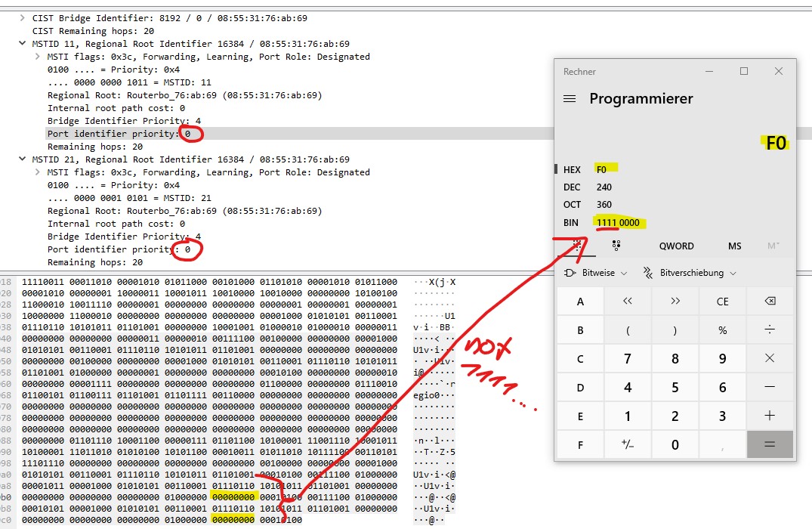This screenshot has height=529, width=812.
Task: Select DEC number base
Action: [x=675, y=187]
